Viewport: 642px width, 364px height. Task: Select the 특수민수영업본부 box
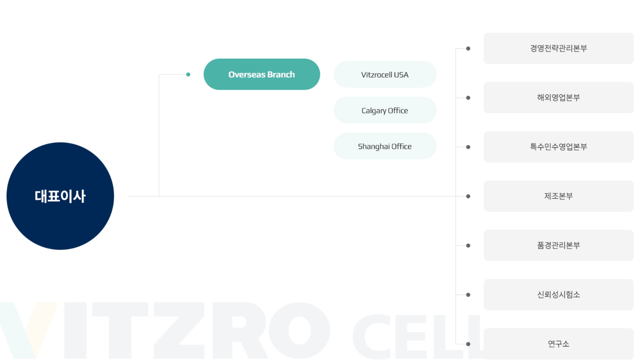pos(558,147)
